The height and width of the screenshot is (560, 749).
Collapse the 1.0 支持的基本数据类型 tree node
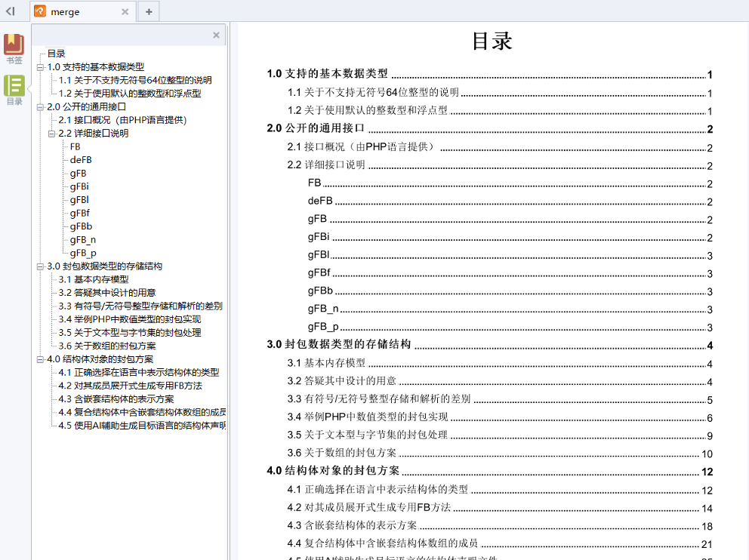[40, 67]
